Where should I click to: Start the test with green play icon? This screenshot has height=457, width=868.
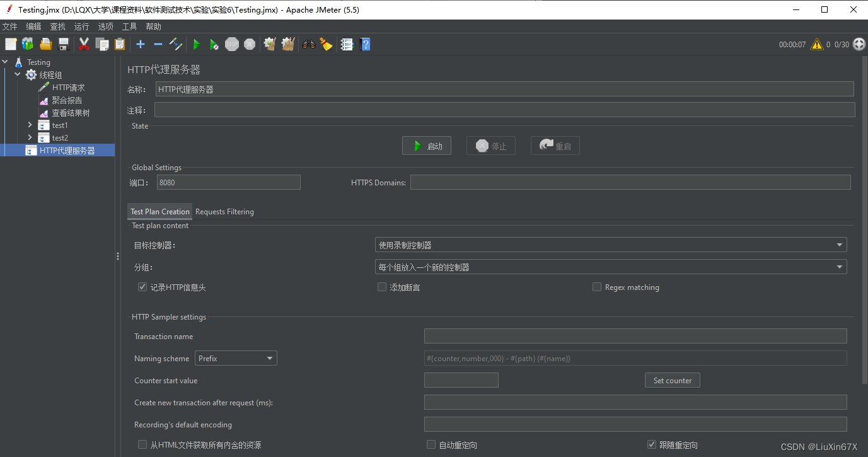(x=197, y=44)
